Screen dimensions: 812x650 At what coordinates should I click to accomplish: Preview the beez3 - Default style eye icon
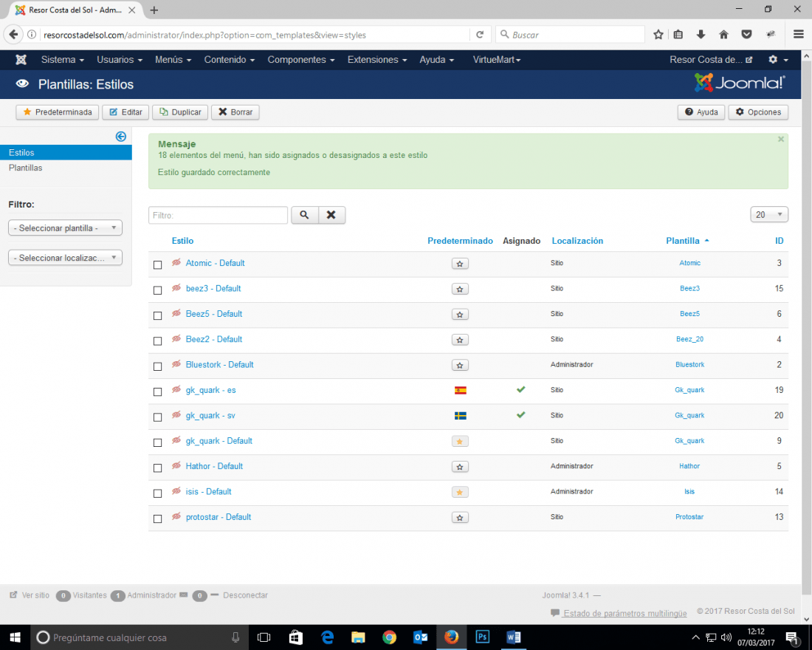pyautogui.click(x=176, y=287)
